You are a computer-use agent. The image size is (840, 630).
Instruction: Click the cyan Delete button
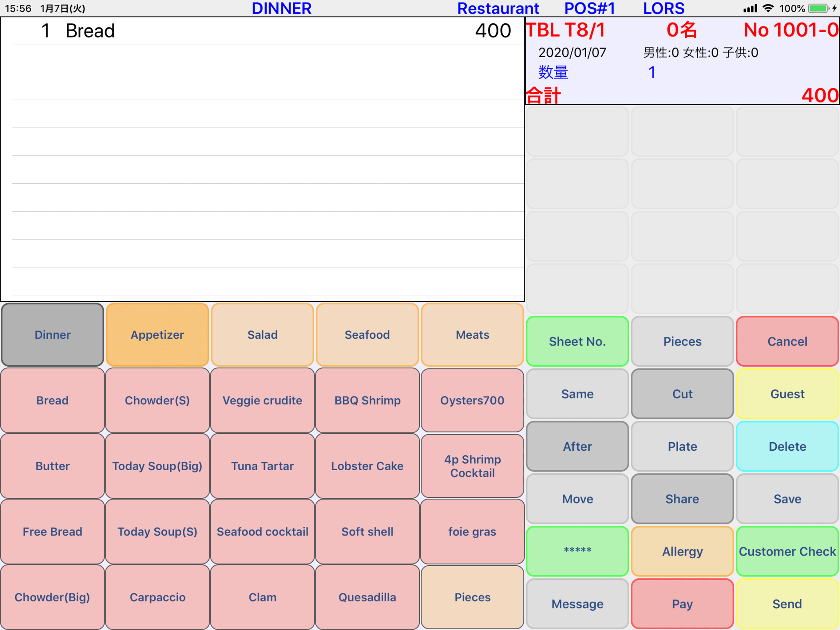(x=787, y=446)
